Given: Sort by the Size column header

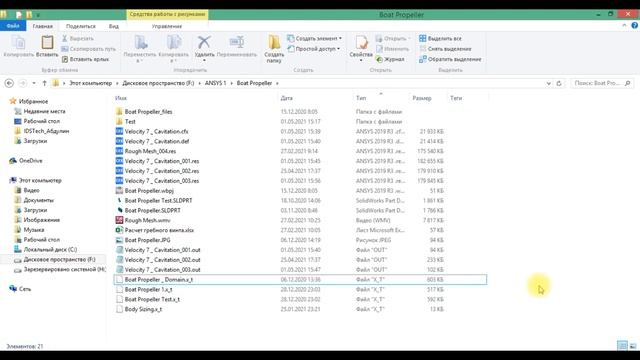Looking at the screenshot, I should [422, 98].
